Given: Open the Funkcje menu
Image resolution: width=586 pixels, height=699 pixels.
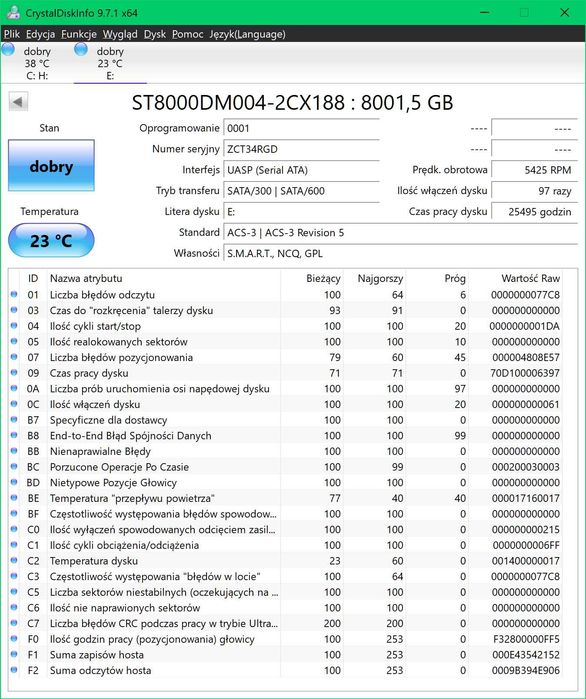Looking at the screenshot, I should point(79,34).
